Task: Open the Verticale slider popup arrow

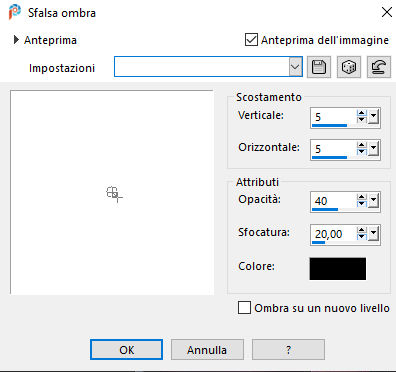Action: [x=373, y=117]
